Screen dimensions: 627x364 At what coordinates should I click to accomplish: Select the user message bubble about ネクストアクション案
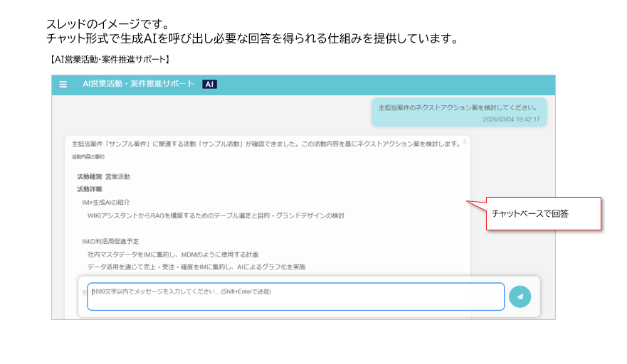(459, 111)
